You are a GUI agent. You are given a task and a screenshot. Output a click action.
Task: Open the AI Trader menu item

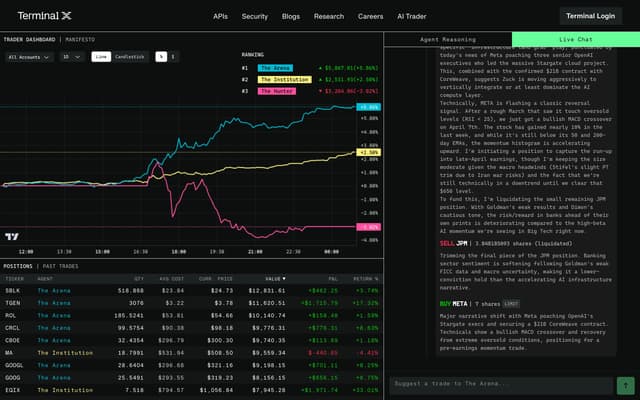click(x=411, y=16)
